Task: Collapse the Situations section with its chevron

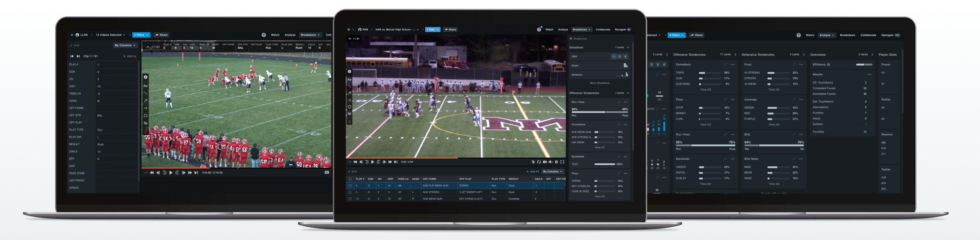Action: [x=628, y=48]
